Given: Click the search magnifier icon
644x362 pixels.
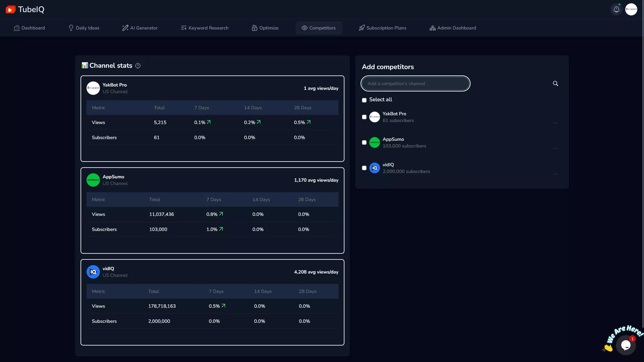Looking at the screenshot, I should tap(555, 83).
